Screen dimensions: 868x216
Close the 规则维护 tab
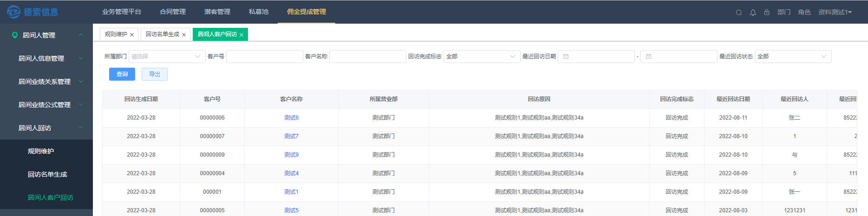(132, 35)
